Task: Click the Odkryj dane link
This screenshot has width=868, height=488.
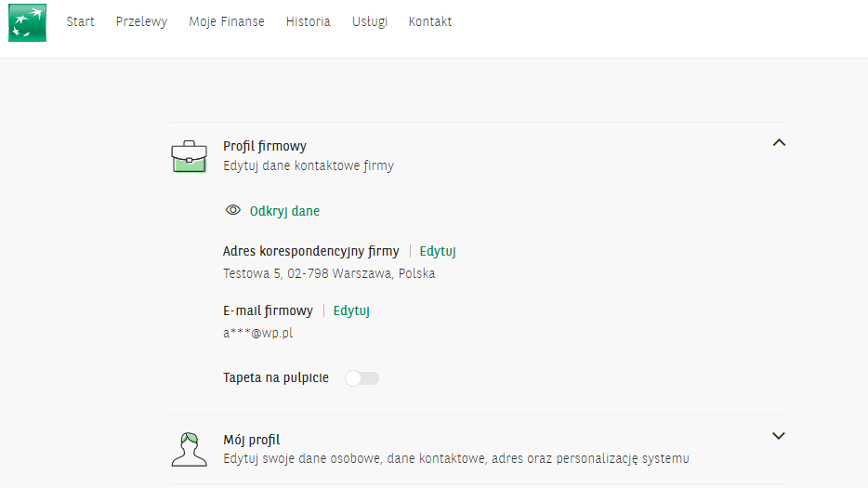Action: point(284,211)
